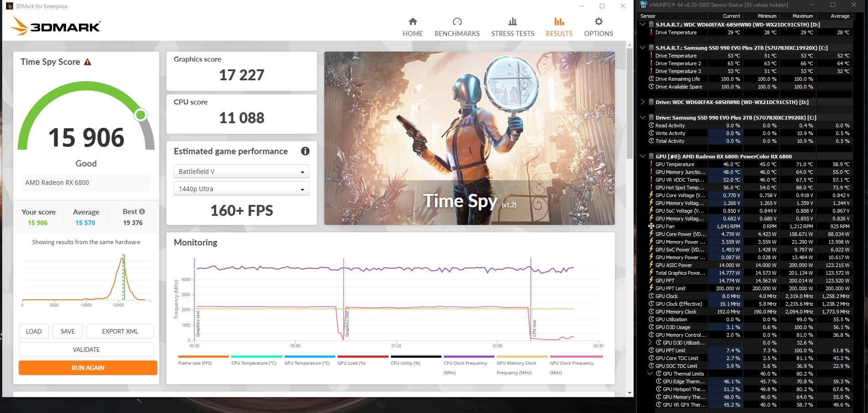Click the CPU Clock Frequency legend swatch

pyautogui.click(x=469, y=356)
